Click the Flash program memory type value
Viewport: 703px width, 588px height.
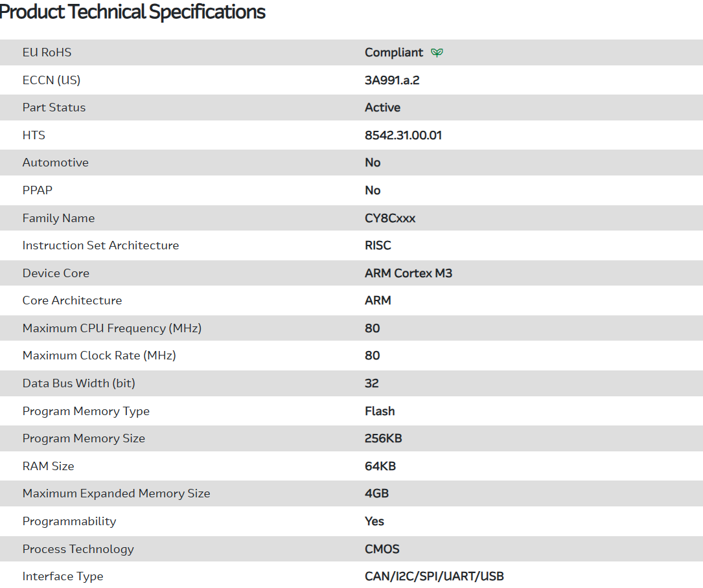click(380, 411)
